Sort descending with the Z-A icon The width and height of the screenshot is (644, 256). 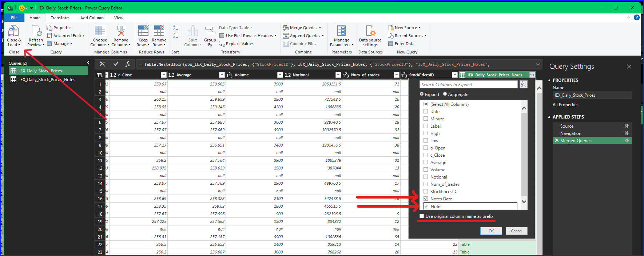175,36
